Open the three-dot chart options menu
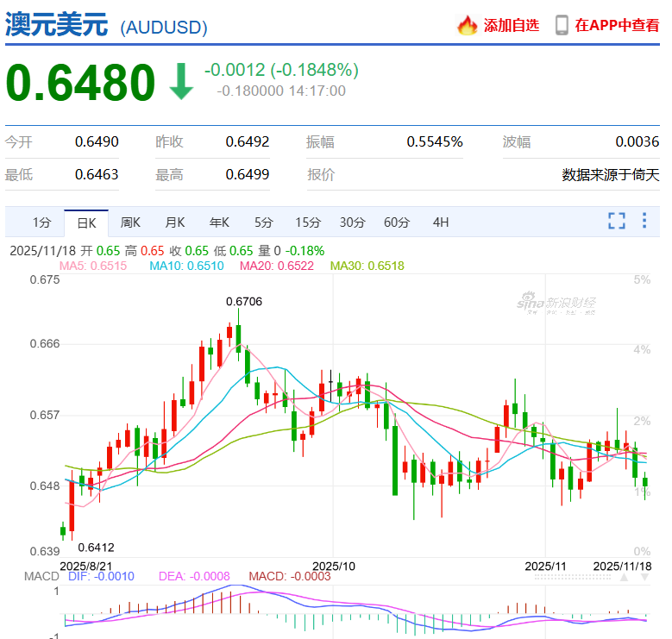Screen dimensions: 672x639 [644, 221]
